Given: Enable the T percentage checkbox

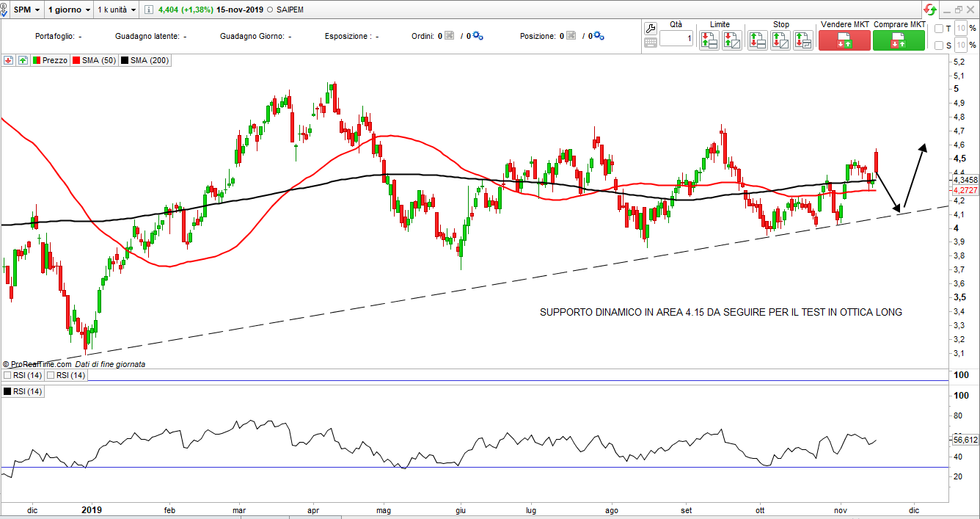Looking at the screenshot, I should (939, 29).
